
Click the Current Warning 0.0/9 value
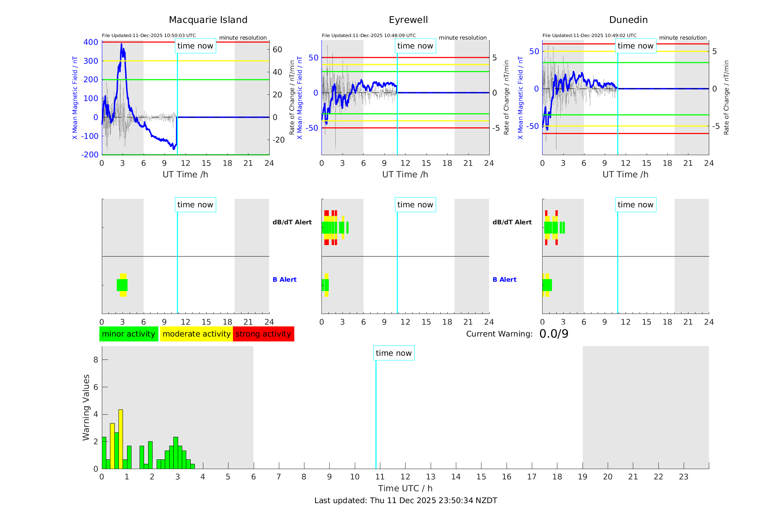click(554, 334)
